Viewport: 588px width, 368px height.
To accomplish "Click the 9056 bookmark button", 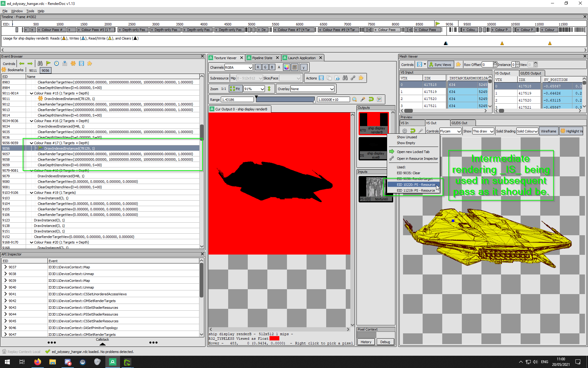I will 45,70.
